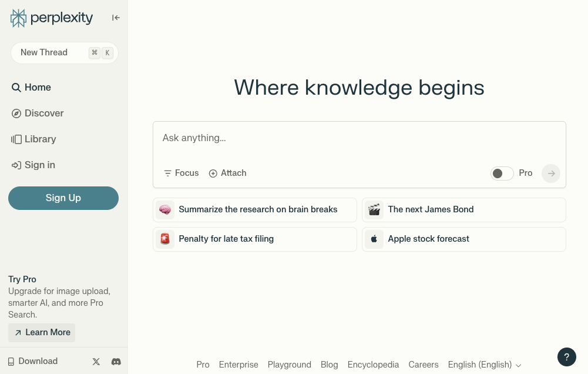Choose Apple stock forecast suggestion
The image size is (588, 374).
pos(464,239)
